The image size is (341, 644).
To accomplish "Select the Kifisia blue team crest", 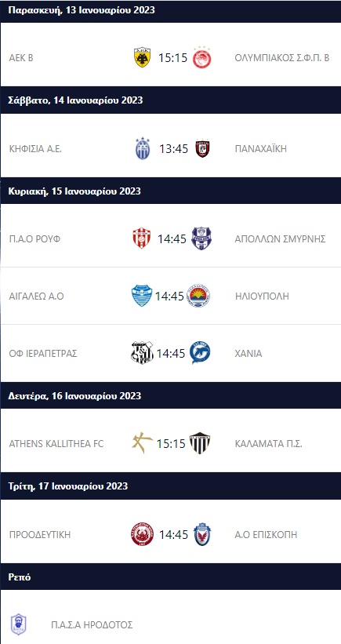I will tap(143, 148).
